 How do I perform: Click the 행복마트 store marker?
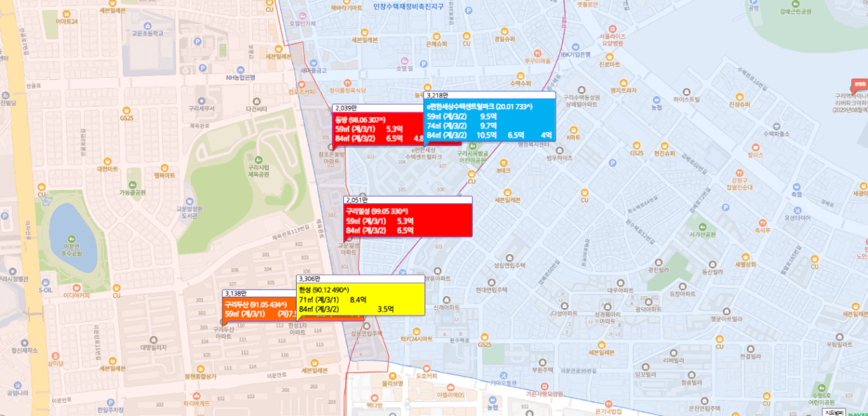tap(166, 167)
